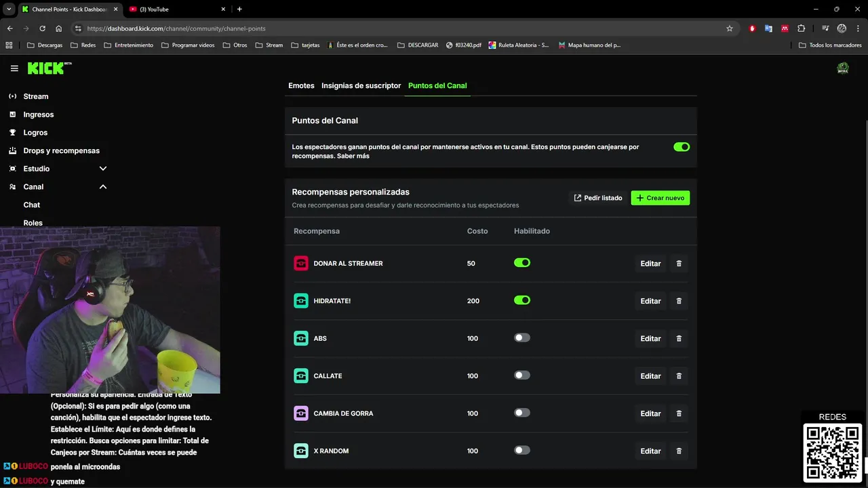This screenshot has height=488, width=868.
Task: Bookmark this page with star icon
Action: coord(730,28)
